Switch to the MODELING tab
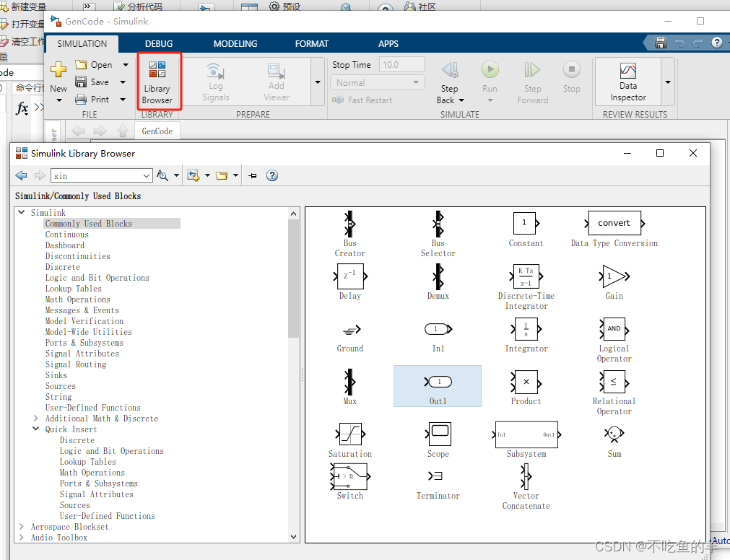The height and width of the screenshot is (560, 730). tap(235, 44)
